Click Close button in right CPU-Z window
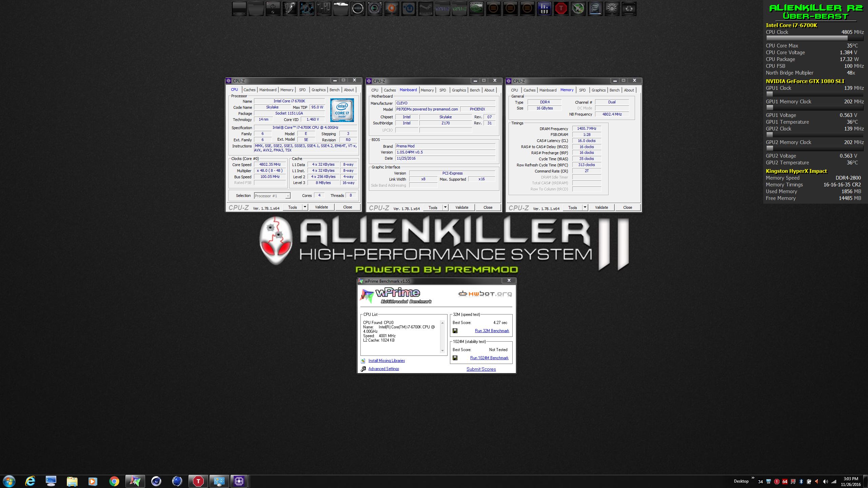The height and width of the screenshot is (488, 868). pyautogui.click(x=628, y=207)
